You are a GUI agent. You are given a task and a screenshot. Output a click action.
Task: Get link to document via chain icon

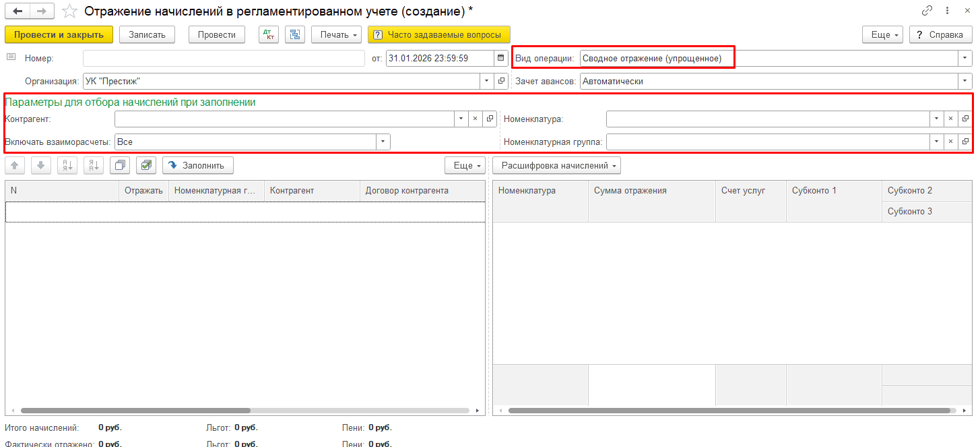(927, 11)
